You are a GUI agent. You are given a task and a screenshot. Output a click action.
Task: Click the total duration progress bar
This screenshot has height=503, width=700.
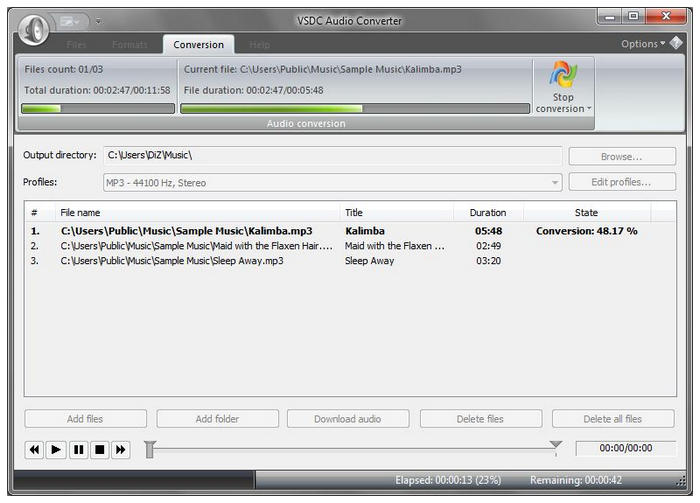tap(98, 108)
